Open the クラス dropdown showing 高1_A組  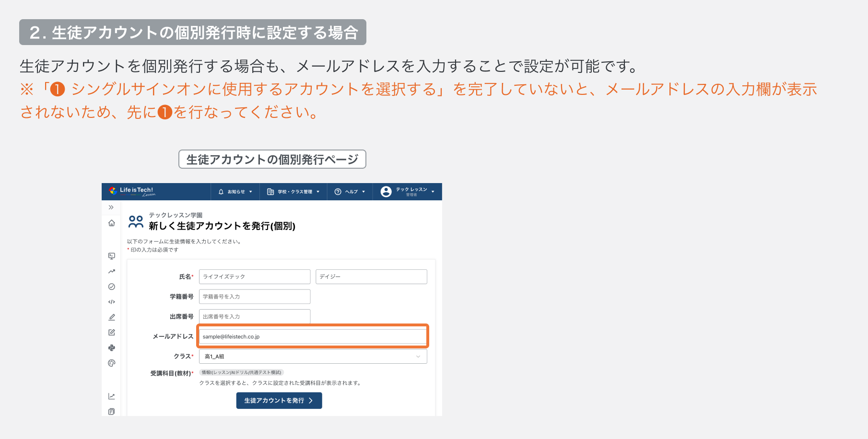point(313,357)
